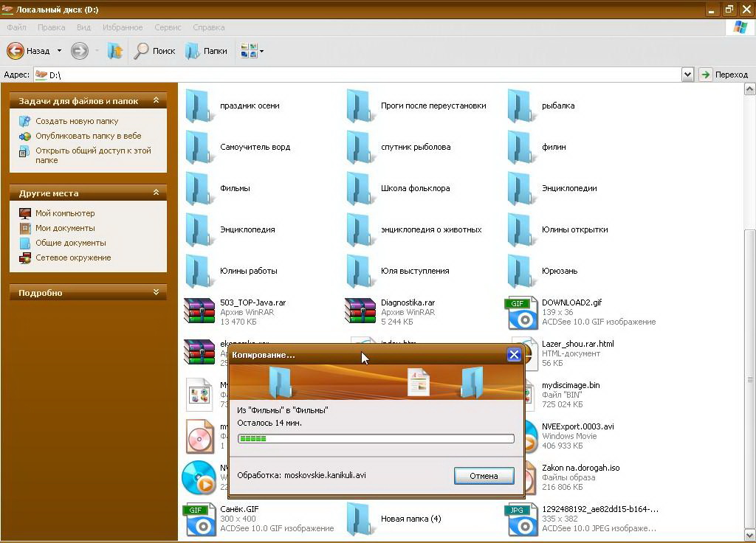The width and height of the screenshot is (756, 543).
Task: Click the copy progress bar
Action: [x=376, y=439]
